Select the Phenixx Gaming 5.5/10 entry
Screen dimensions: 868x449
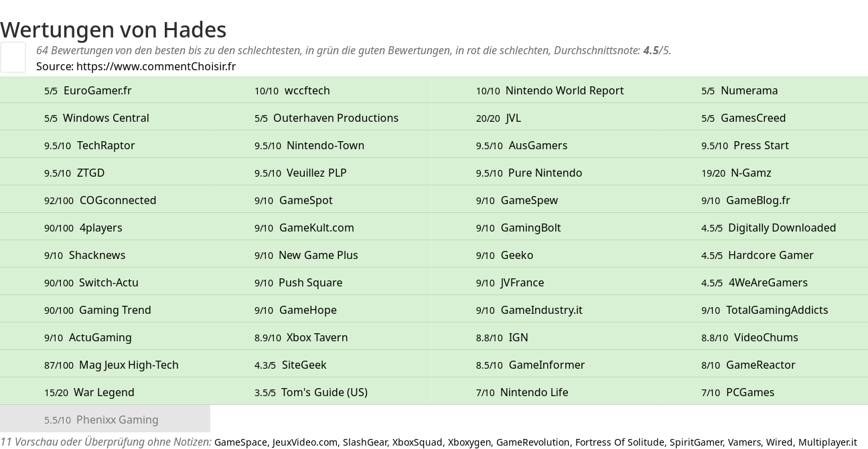click(x=101, y=420)
